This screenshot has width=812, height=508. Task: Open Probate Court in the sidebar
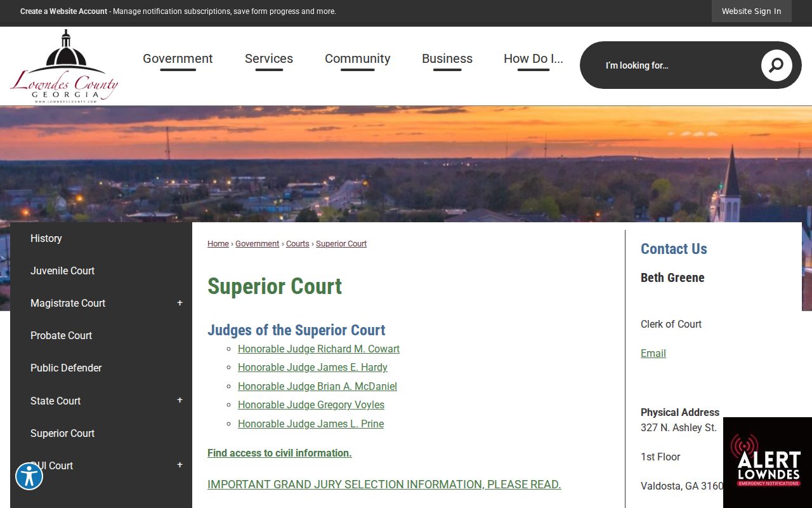pyautogui.click(x=61, y=335)
